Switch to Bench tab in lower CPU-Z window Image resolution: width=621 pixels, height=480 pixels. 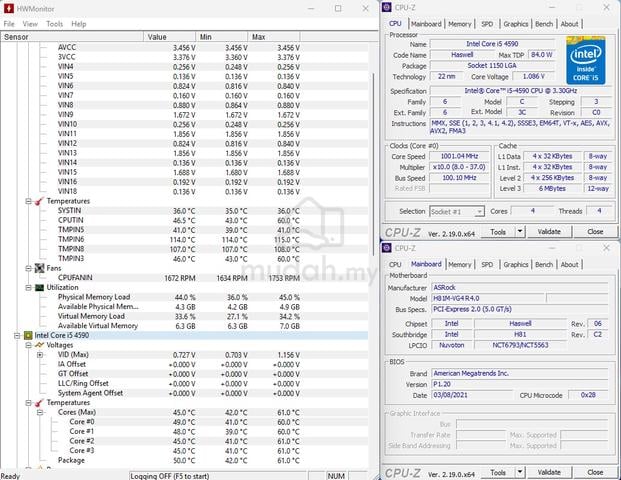tap(544, 265)
